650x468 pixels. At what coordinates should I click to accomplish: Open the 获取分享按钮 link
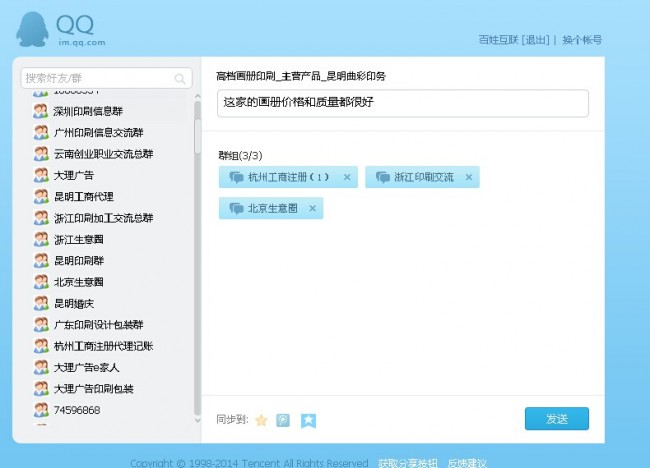[408, 463]
